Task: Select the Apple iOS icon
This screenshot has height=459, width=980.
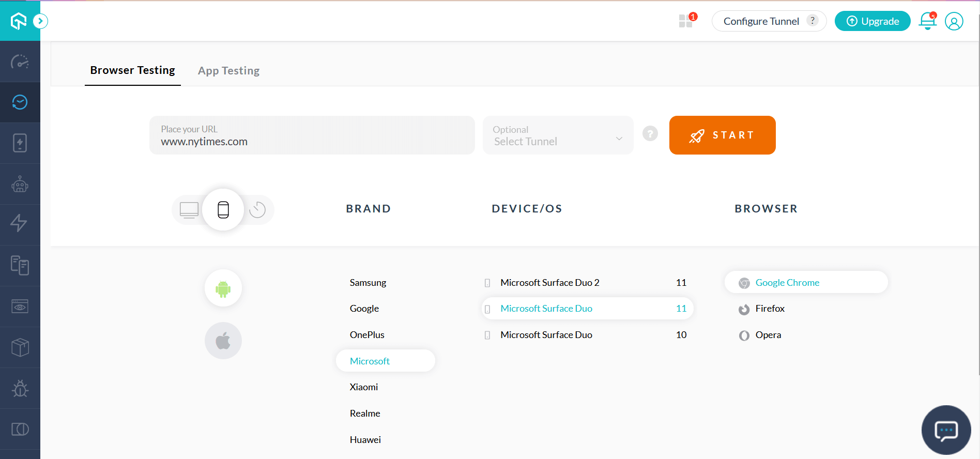Action: (x=223, y=341)
